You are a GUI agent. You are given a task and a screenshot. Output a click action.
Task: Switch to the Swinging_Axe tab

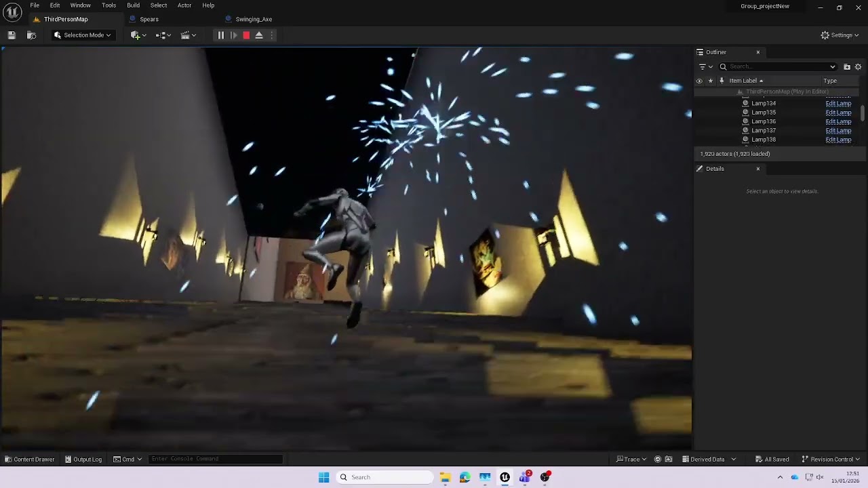(x=253, y=19)
